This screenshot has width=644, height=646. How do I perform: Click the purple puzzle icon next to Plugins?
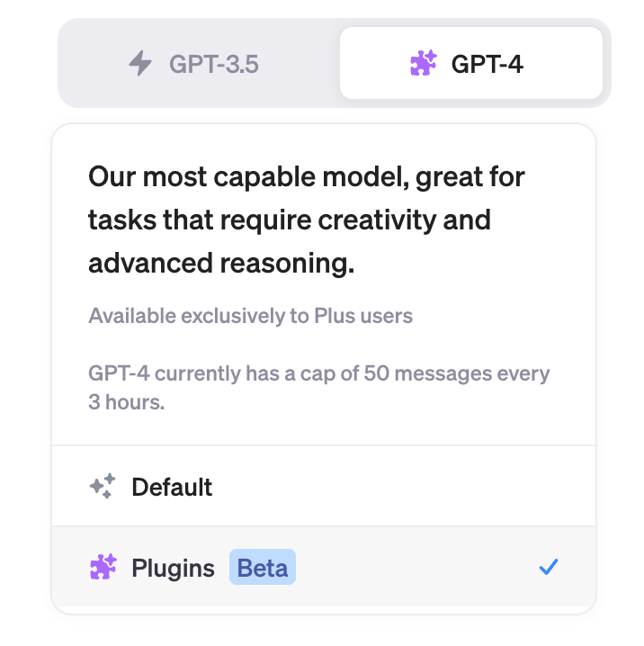103,568
